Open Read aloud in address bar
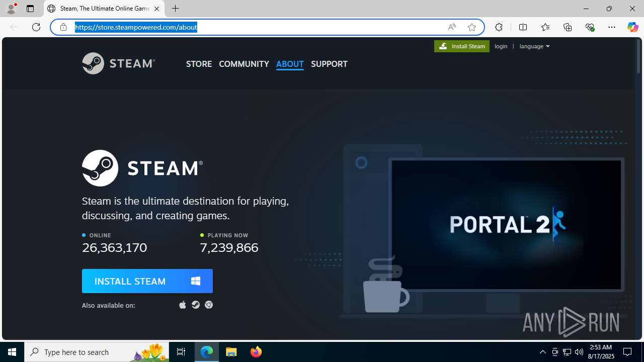644x362 pixels. coord(452,27)
